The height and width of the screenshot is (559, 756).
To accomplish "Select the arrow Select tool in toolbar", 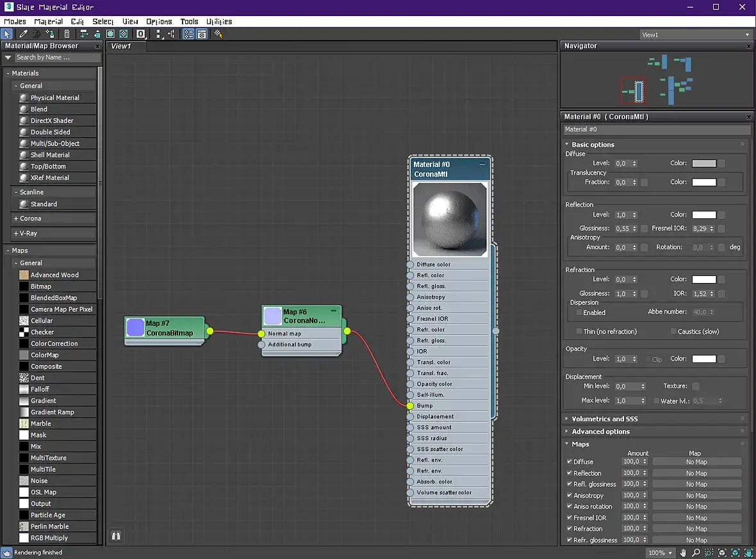I will pyautogui.click(x=7, y=34).
